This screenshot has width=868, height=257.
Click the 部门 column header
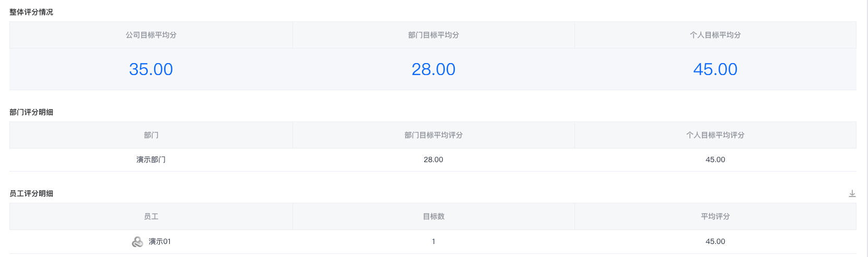(151, 135)
